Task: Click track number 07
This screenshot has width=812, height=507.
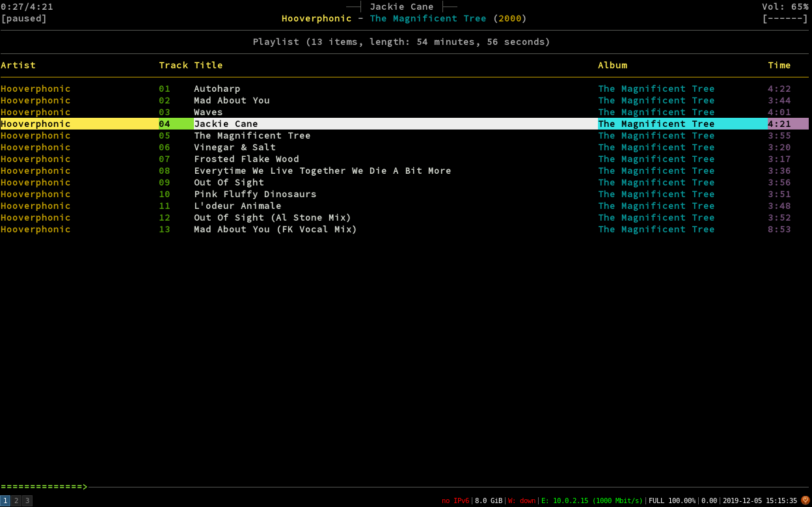Action: click(x=165, y=159)
